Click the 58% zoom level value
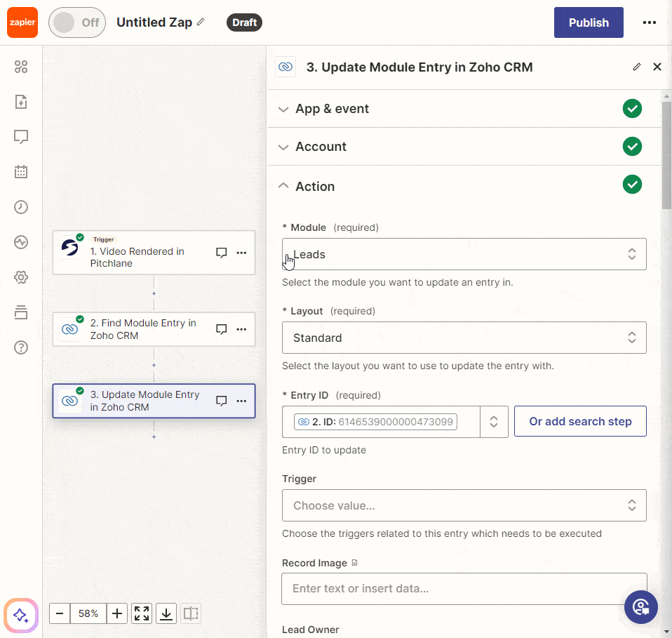The image size is (672, 638). click(x=88, y=613)
